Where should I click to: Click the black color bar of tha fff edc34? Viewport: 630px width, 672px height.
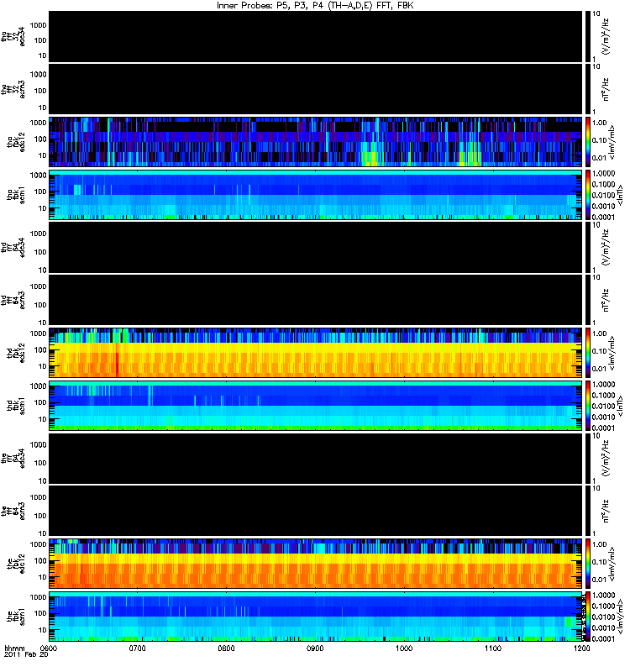coord(587,36)
